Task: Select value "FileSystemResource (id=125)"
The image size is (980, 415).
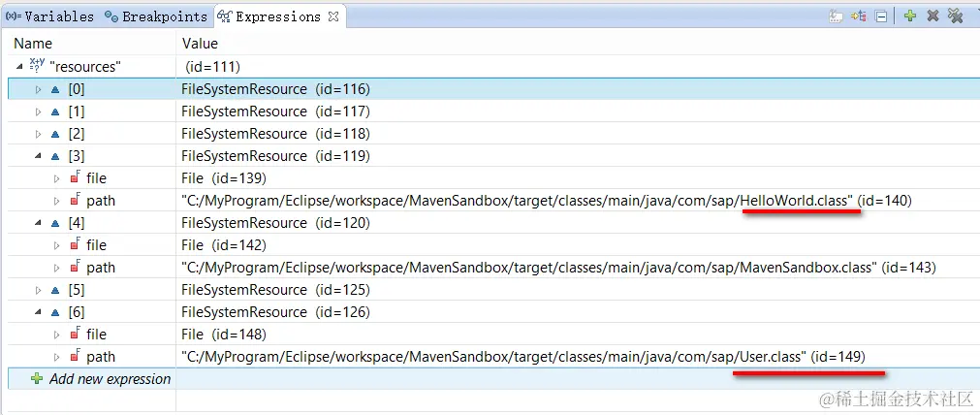Action: pos(275,290)
